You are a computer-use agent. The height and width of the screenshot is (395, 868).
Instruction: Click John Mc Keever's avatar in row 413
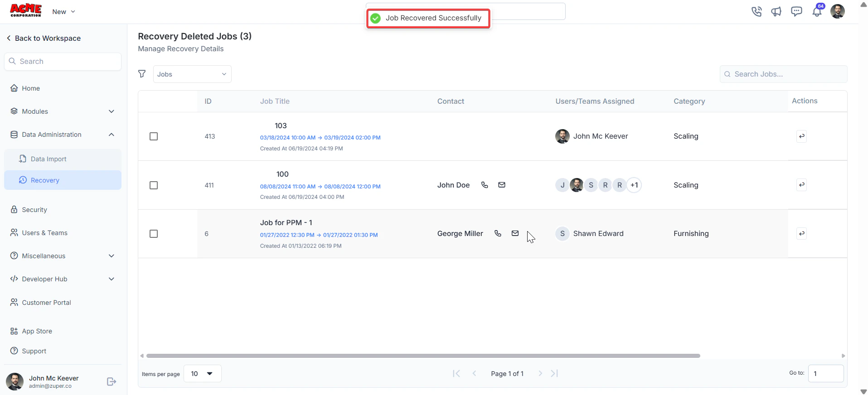563,136
